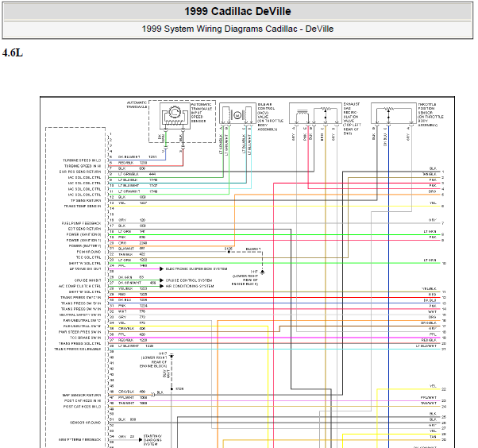Click the automatic transaxle input speed sensor symbol
The width and height of the screenshot is (478, 448).
175,116
